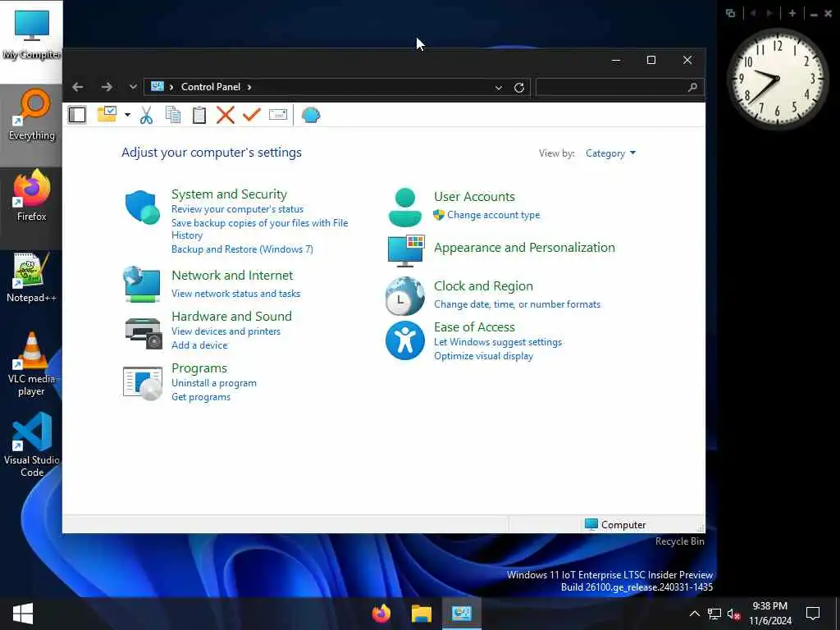
Task: Open the recent locations dropdown arrow
Action: click(133, 87)
